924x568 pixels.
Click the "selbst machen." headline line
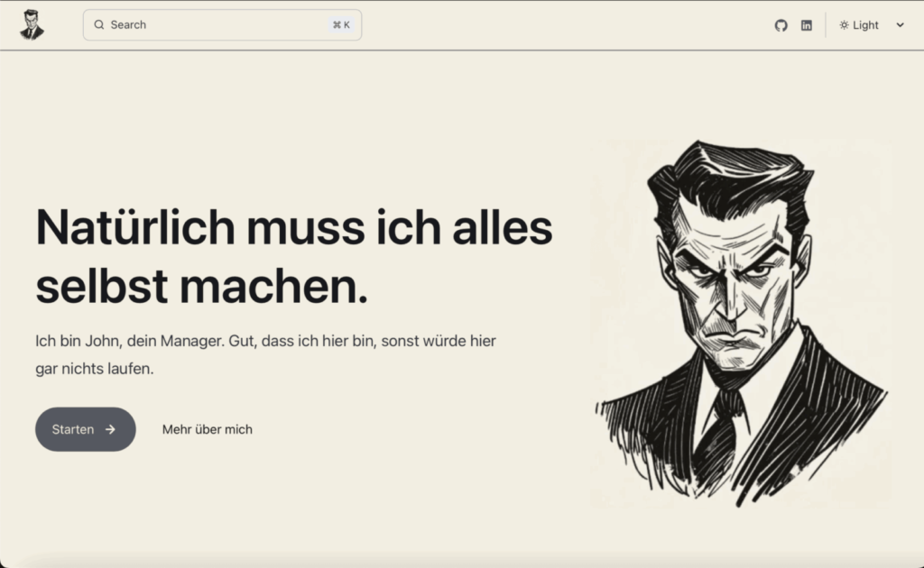(201, 286)
